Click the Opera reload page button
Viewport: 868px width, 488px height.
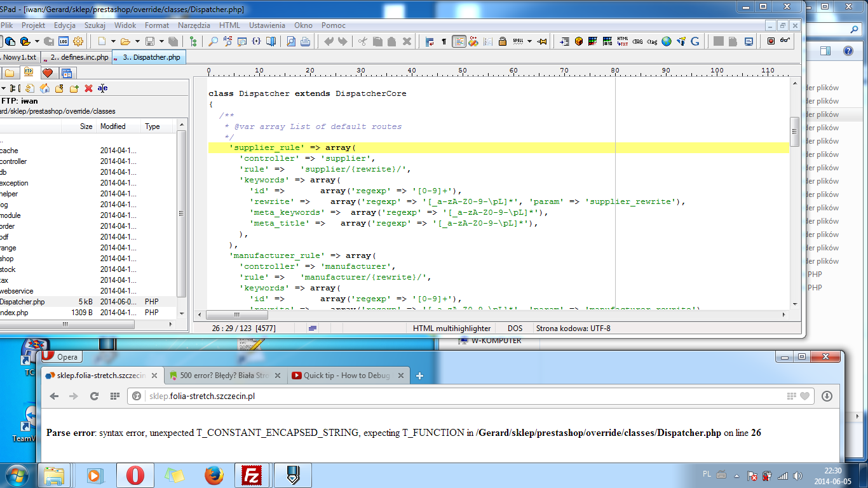tap(94, 396)
